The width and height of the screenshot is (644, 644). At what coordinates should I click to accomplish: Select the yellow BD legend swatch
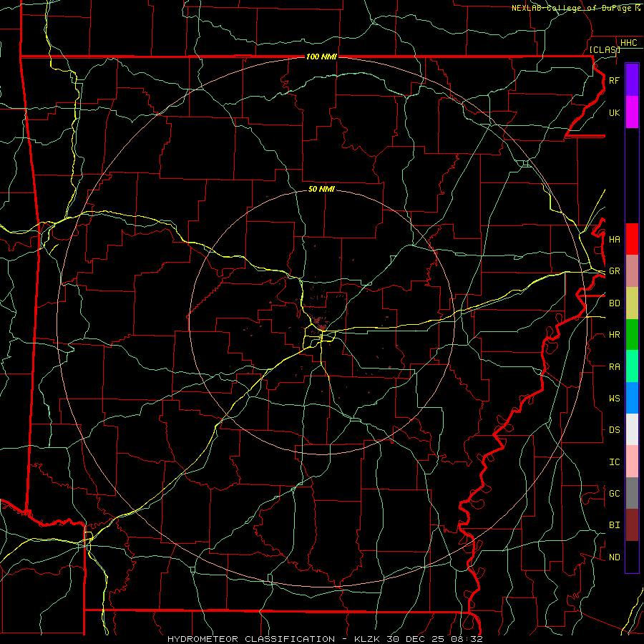click(632, 303)
